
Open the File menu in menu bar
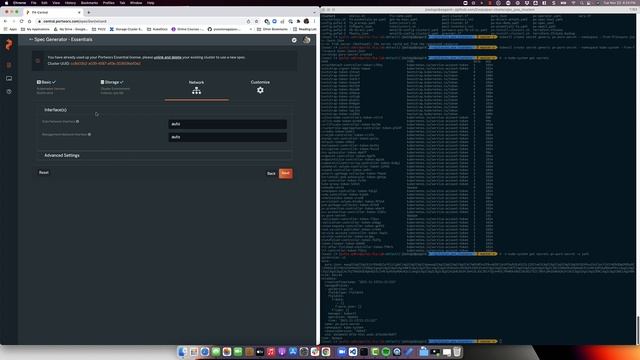pyautogui.click(x=33, y=3)
